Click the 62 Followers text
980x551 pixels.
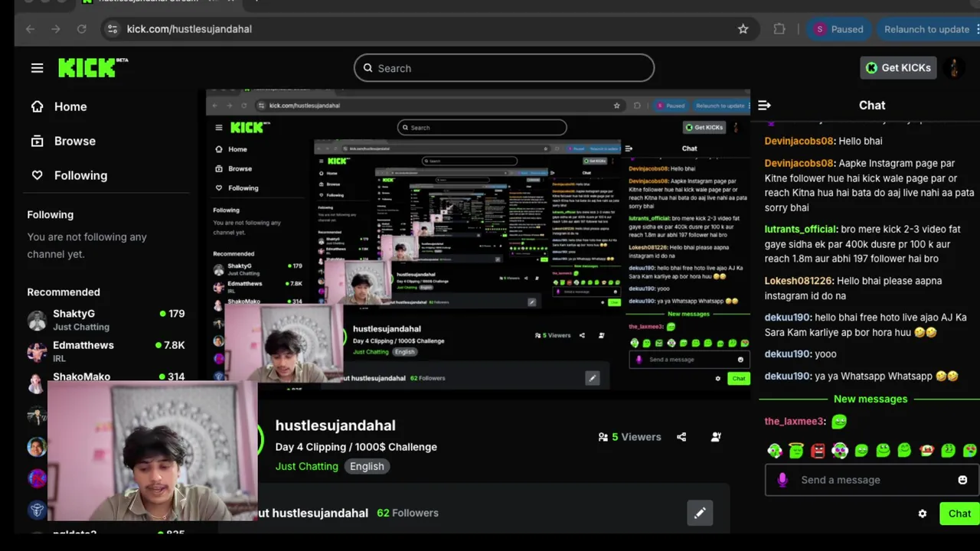(x=407, y=513)
